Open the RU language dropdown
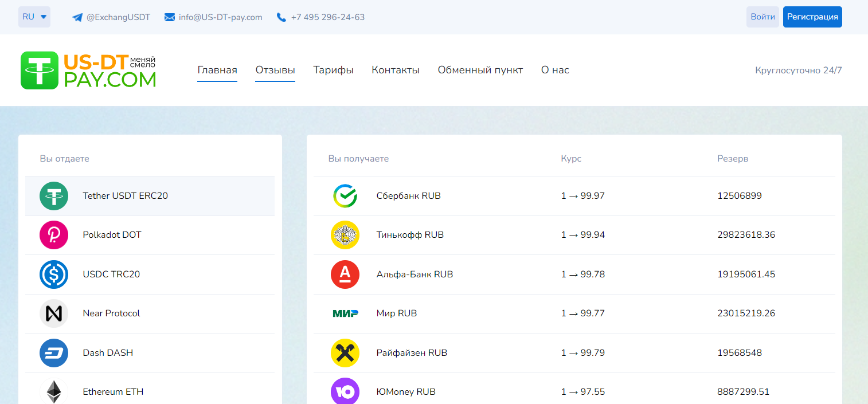 point(34,17)
